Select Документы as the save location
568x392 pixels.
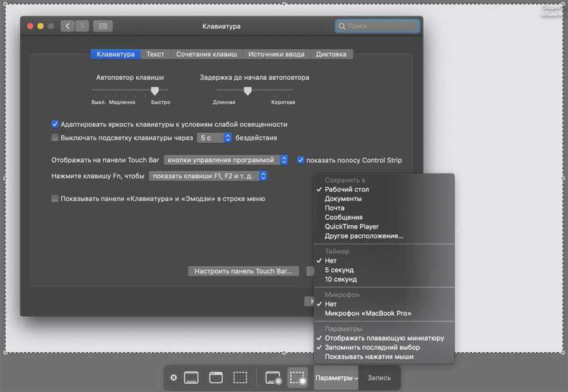343,199
